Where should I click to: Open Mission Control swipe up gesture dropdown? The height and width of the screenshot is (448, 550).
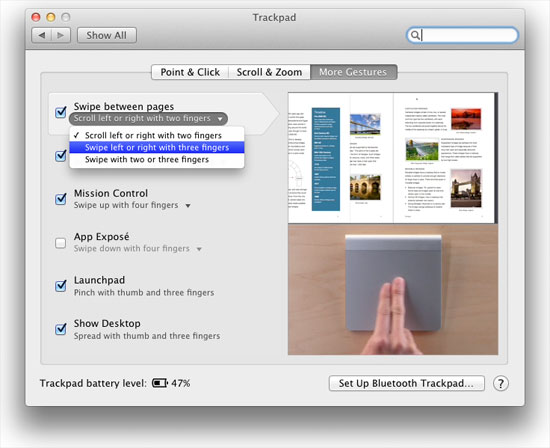coord(132,205)
